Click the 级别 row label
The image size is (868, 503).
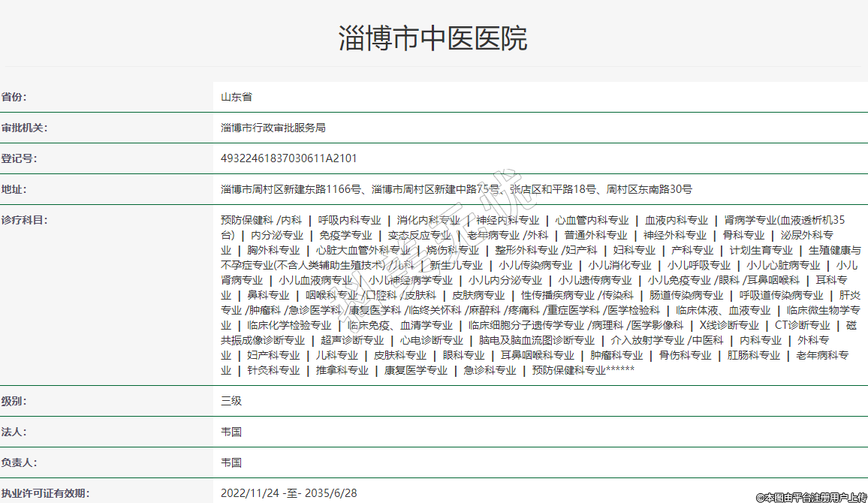pos(14,401)
